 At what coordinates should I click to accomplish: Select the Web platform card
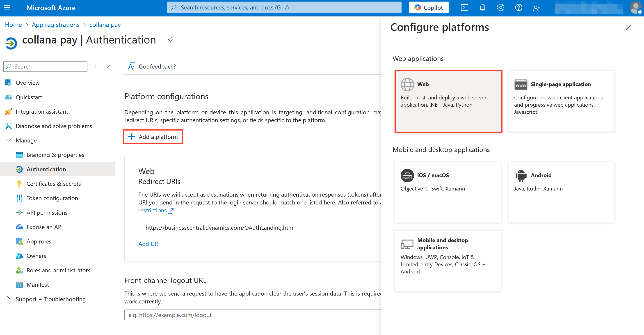(448, 101)
